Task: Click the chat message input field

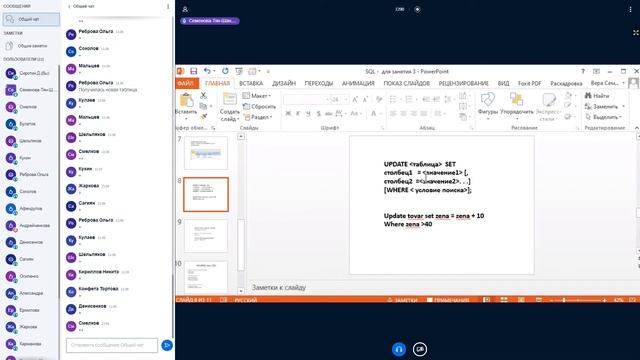Action: pos(112,345)
